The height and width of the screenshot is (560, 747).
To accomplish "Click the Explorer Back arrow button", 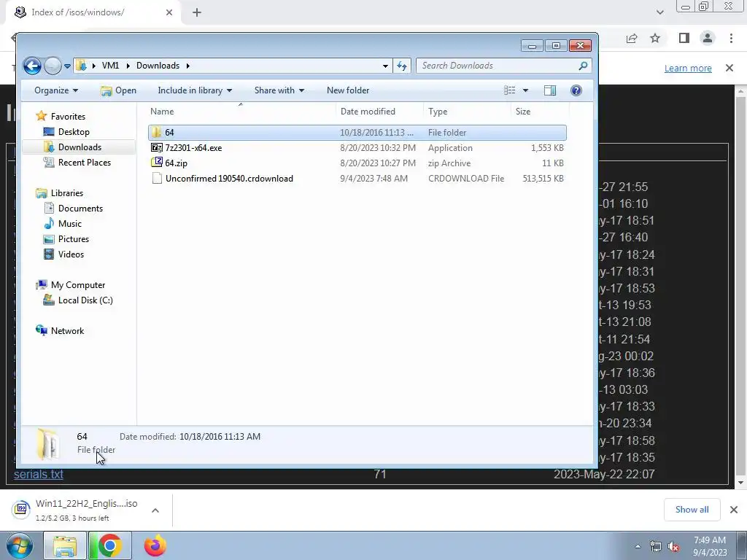I will [32, 66].
